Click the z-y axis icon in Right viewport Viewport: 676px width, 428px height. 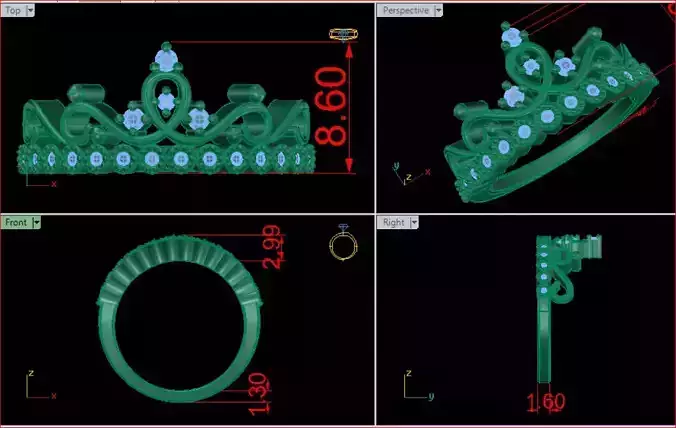(x=419, y=385)
